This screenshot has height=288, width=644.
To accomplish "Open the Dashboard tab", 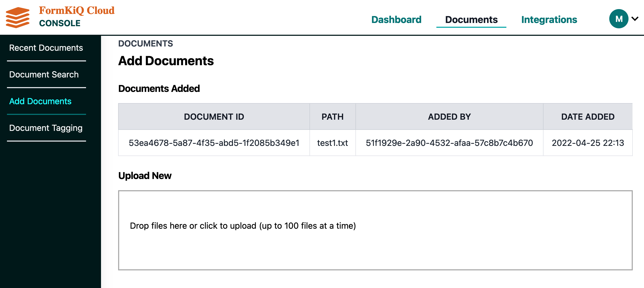I will 396,20.
